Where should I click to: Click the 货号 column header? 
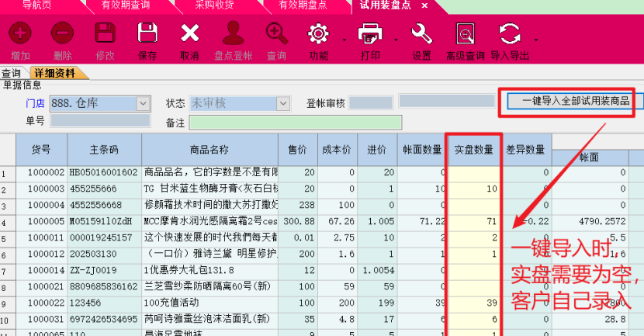coord(41,150)
